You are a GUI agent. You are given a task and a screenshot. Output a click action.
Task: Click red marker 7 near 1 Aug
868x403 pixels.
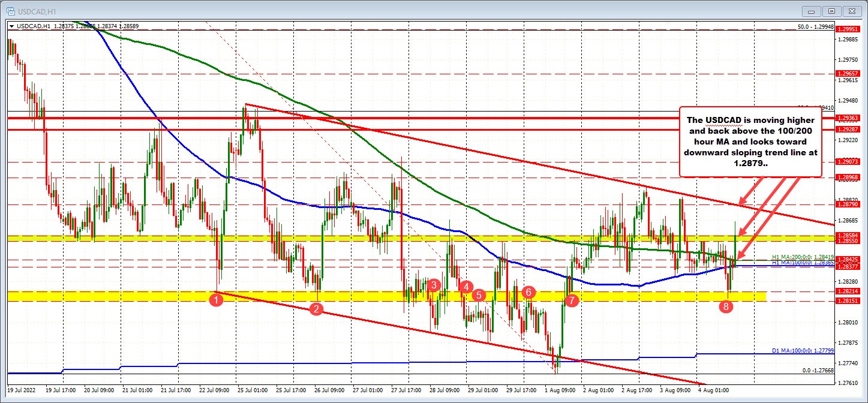pyautogui.click(x=572, y=301)
